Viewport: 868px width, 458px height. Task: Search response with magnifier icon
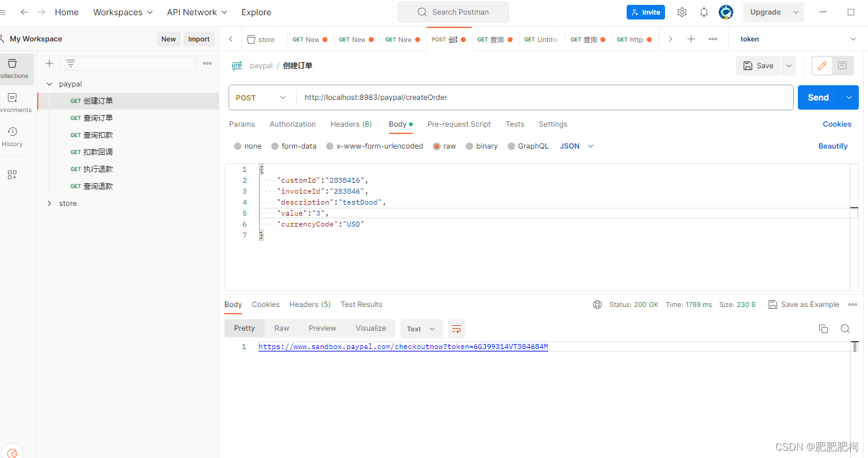845,329
